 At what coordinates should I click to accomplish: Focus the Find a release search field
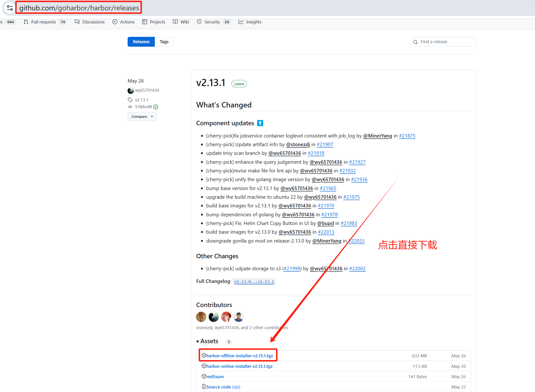click(443, 42)
